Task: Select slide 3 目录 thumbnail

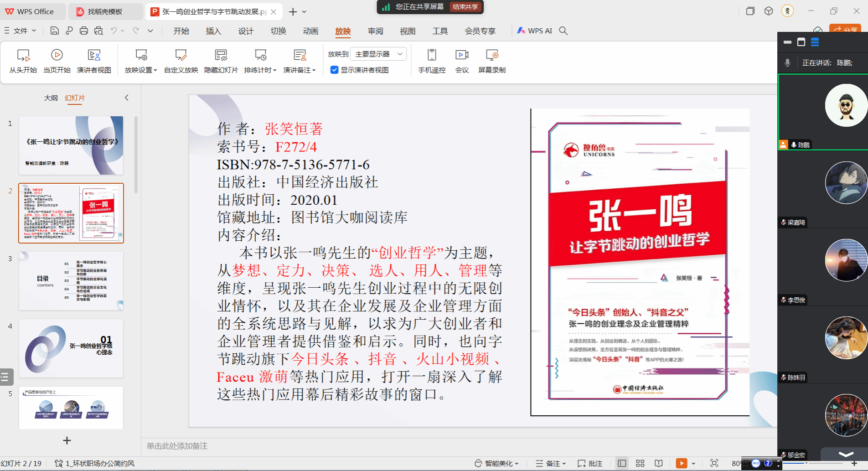Action: pos(71,280)
